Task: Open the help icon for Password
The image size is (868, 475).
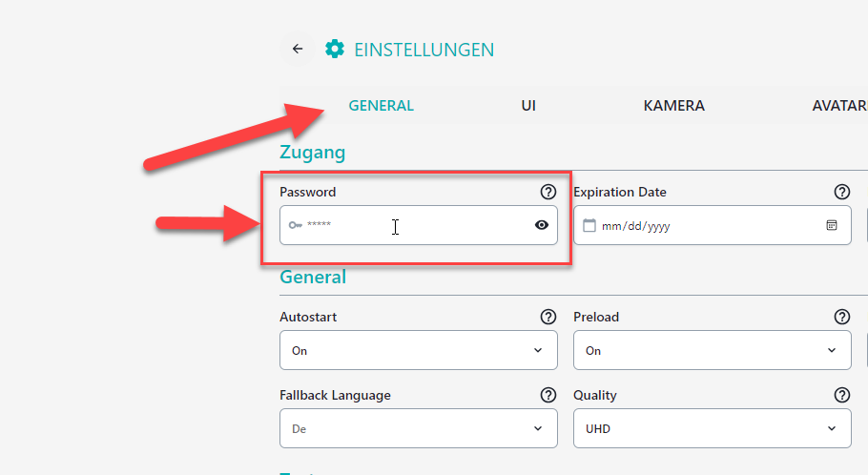Action: (x=548, y=192)
